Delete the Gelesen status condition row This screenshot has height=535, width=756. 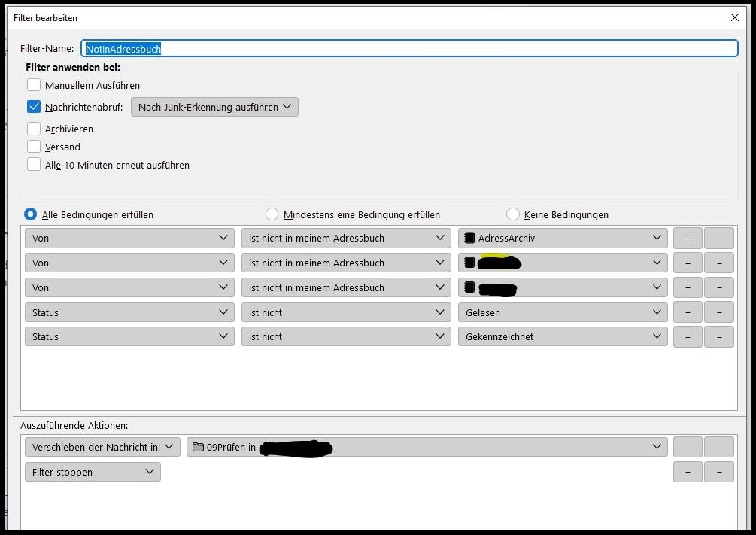coord(719,312)
